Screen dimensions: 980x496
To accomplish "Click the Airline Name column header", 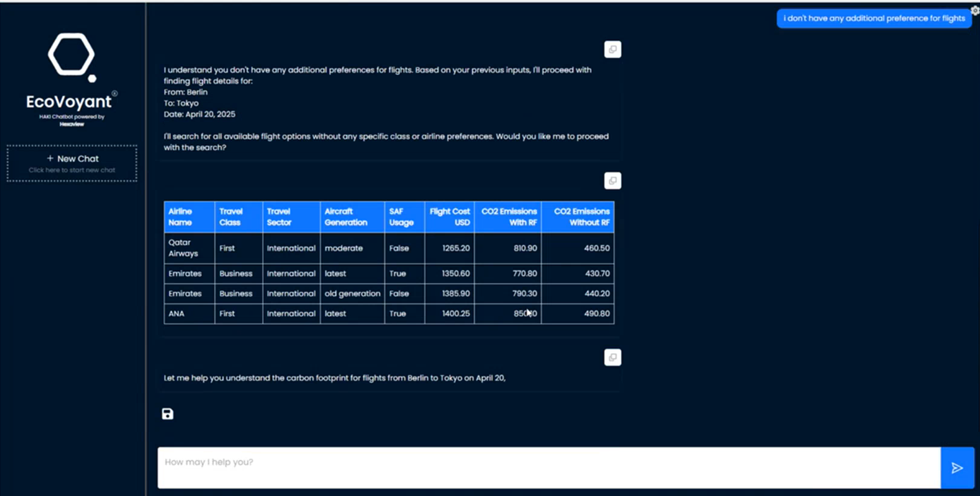I will click(x=189, y=217).
